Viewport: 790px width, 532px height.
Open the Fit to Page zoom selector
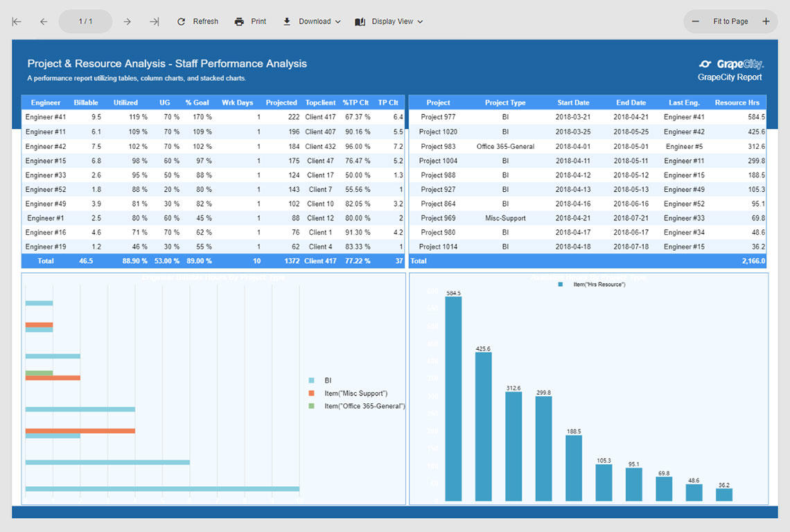pyautogui.click(x=730, y=21)
